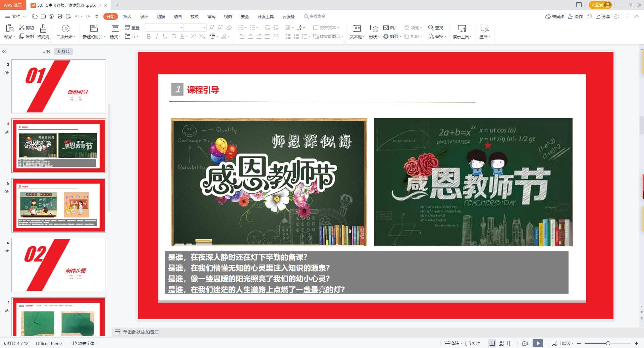The height and width of the screenshot is (348, 644).
Task: Switch to the 切换 (Transitions) tab
Action: [x=161, y=16]
